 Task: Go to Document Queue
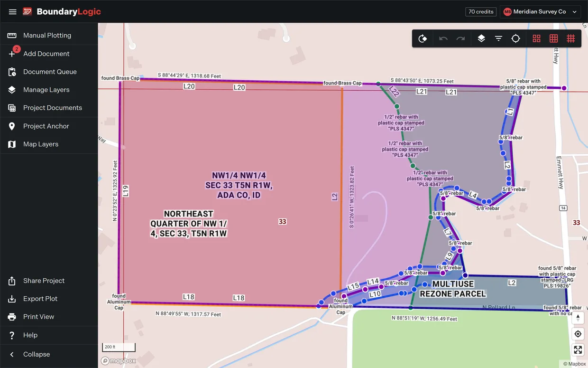(x=49, y=72)
